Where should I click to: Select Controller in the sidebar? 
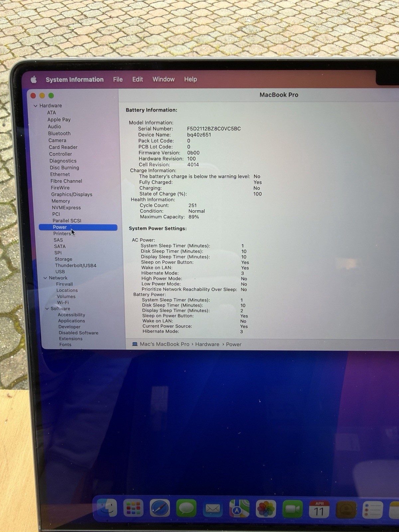click(x=61, y=154)
